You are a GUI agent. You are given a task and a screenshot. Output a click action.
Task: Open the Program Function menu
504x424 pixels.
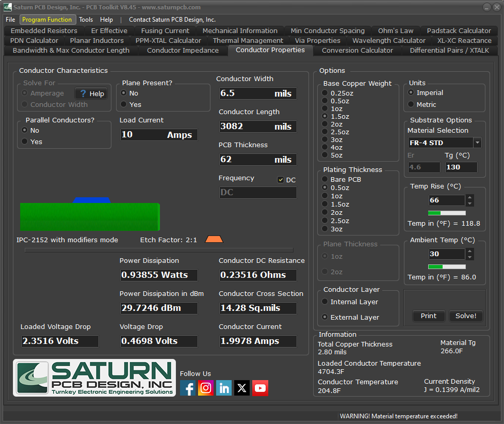[47, 20]
